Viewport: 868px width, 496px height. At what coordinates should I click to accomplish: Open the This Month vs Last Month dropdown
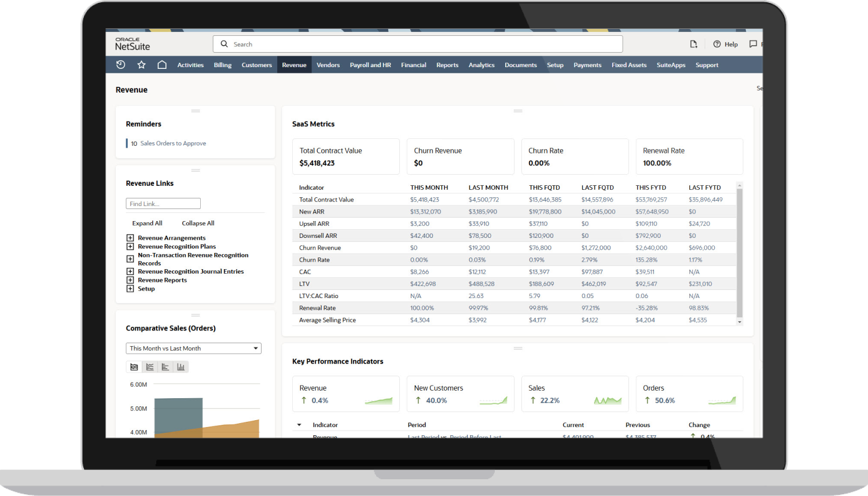coord(193,348)
